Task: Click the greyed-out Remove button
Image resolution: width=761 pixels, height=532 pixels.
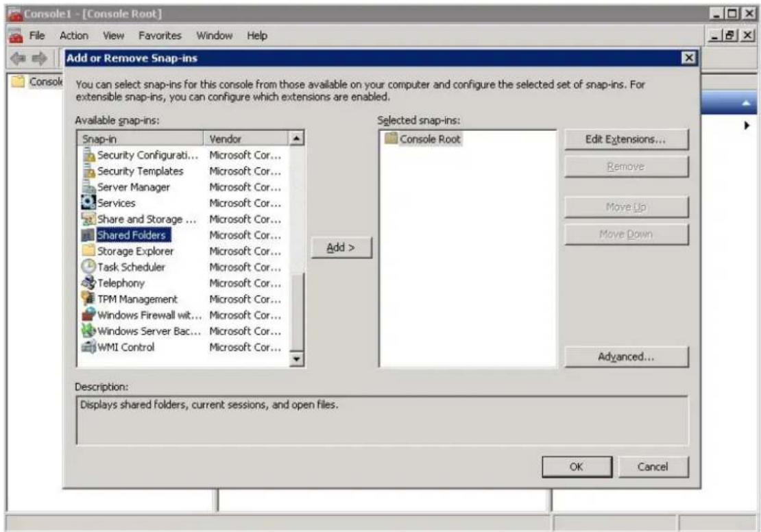Action: [x=626, y=167]
